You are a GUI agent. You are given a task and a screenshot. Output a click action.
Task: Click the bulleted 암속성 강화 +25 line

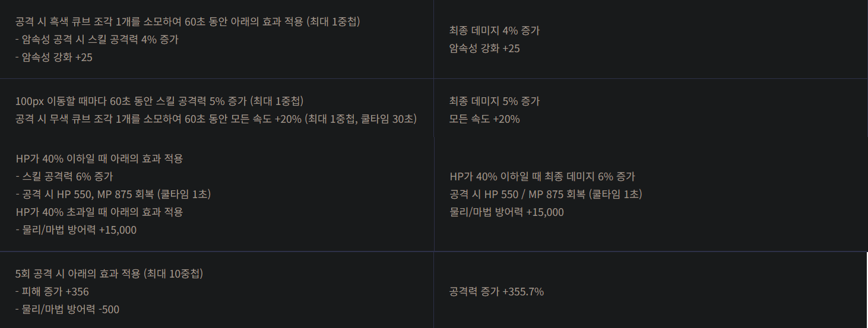[x=54, y=58]
